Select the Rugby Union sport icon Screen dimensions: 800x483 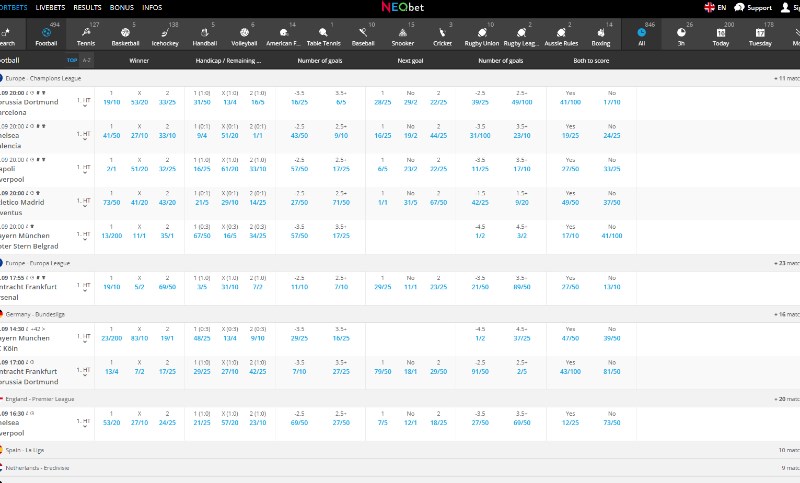point(482,35)
